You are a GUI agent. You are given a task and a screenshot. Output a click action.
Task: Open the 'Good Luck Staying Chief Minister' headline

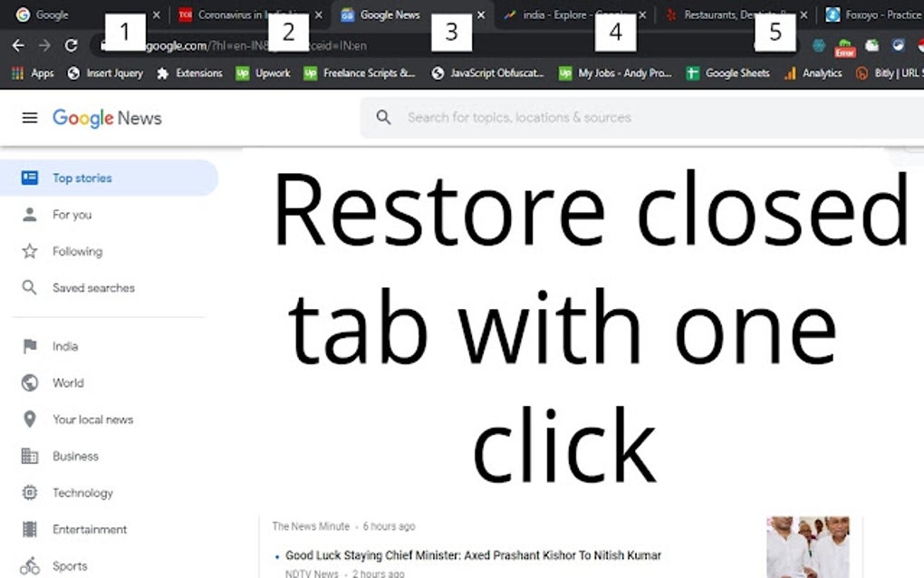pos(474,555)
